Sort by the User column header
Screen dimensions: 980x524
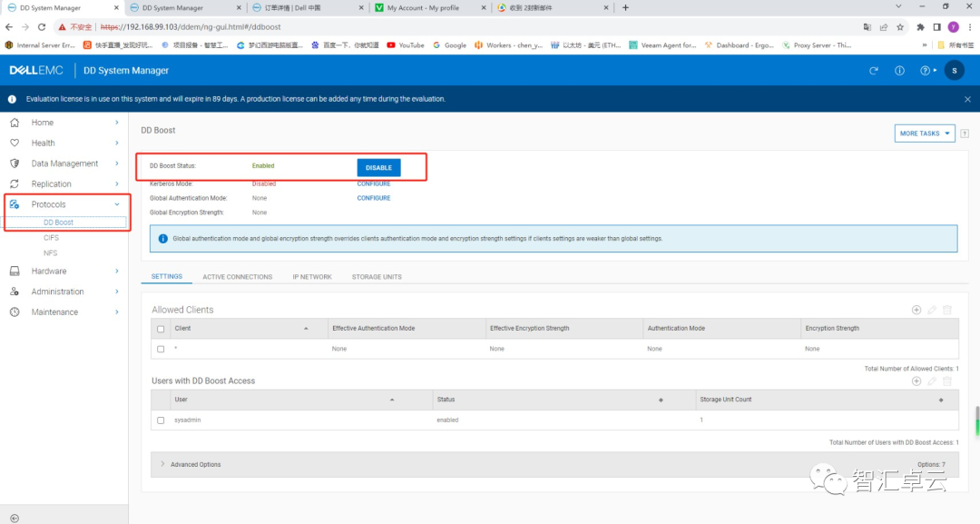[301, 400]
